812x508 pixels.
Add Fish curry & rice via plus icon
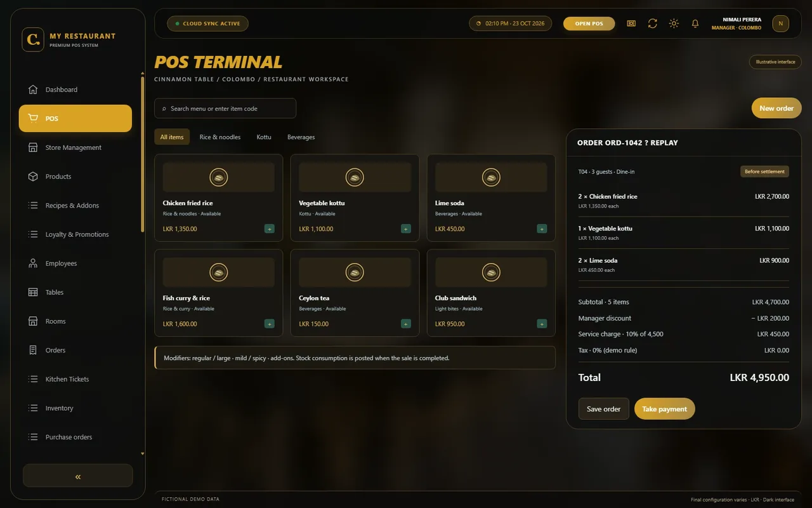pos(270,324)
